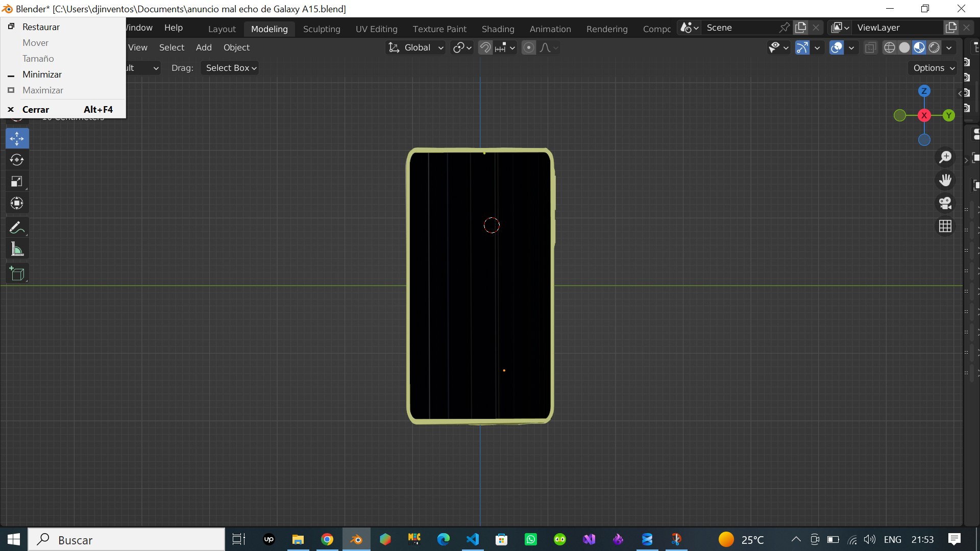The height and width of the screenshot is (551, 980).
Task: Open the Select Box drag dropdown
Action: tap(230, 68)
